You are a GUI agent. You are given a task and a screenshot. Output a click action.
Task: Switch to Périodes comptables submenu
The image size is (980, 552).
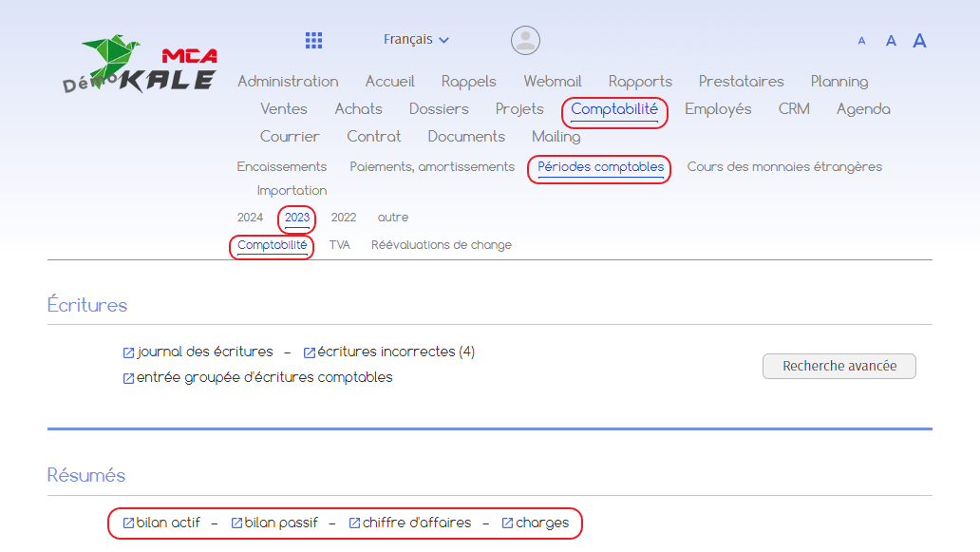pyautogui.click(x=600, y=167)
